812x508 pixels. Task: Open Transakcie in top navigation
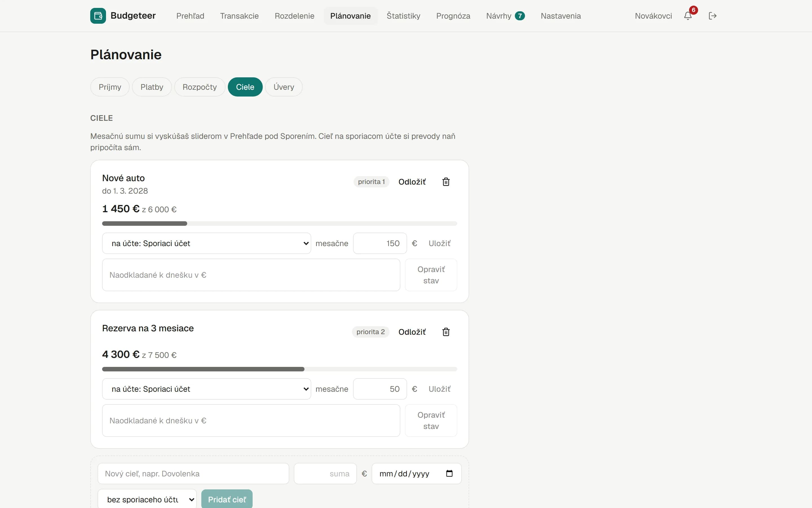click(x=239, y=16)
